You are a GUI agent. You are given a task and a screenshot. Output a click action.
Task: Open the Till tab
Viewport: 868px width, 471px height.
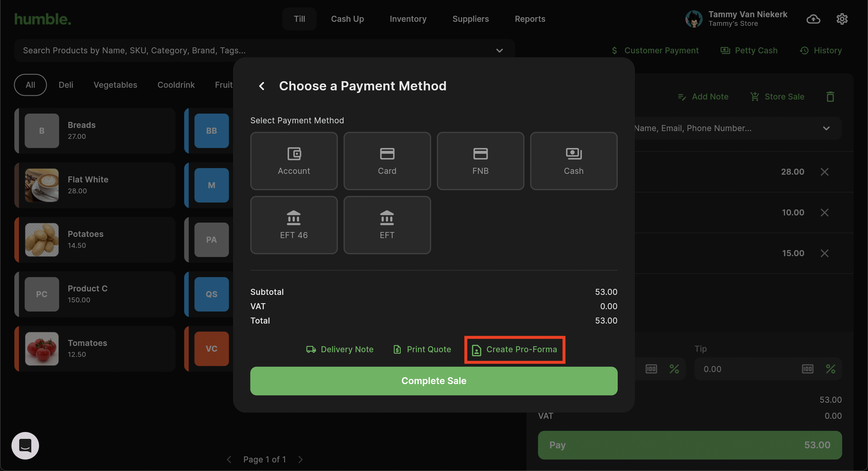(x=299, y=19)
